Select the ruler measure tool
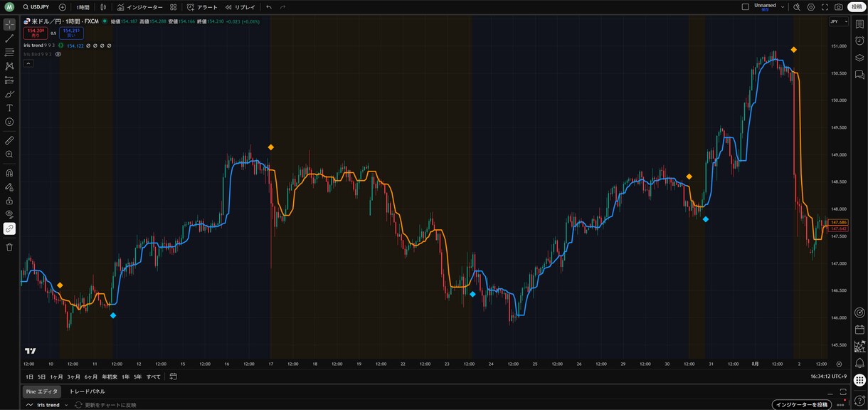 pyautogui.click(x=9, y=140)
